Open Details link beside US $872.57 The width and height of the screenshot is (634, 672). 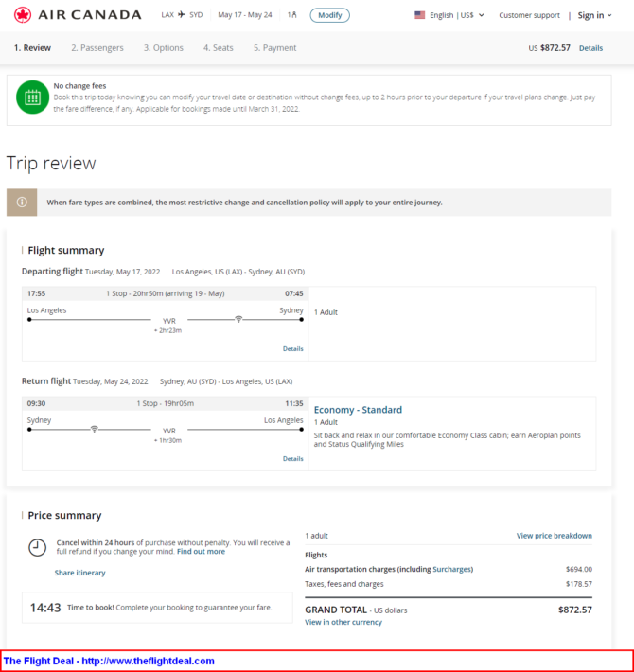point(590,48)
